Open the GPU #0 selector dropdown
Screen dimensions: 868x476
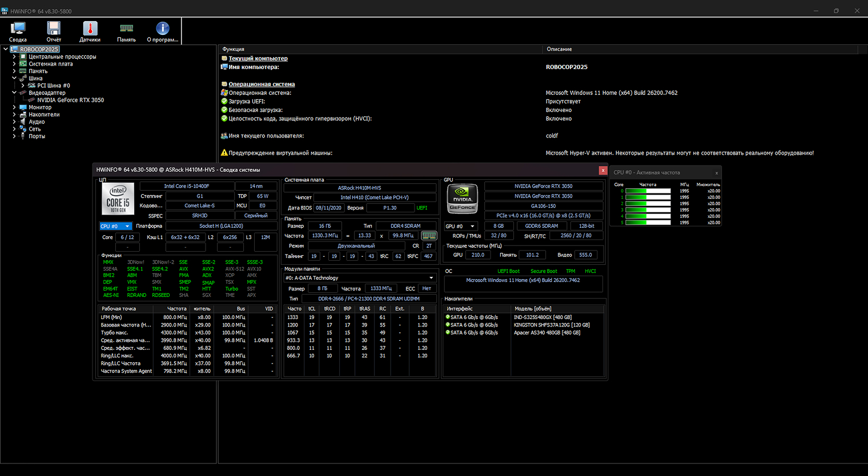(460, 227)
